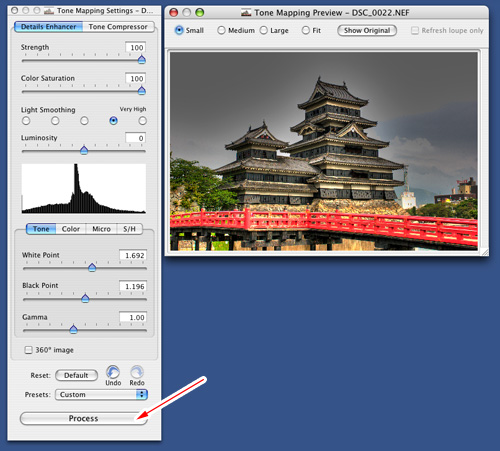Click the Redo arrow icon
This screenshot has width=500, height=451.
(137, 372)
